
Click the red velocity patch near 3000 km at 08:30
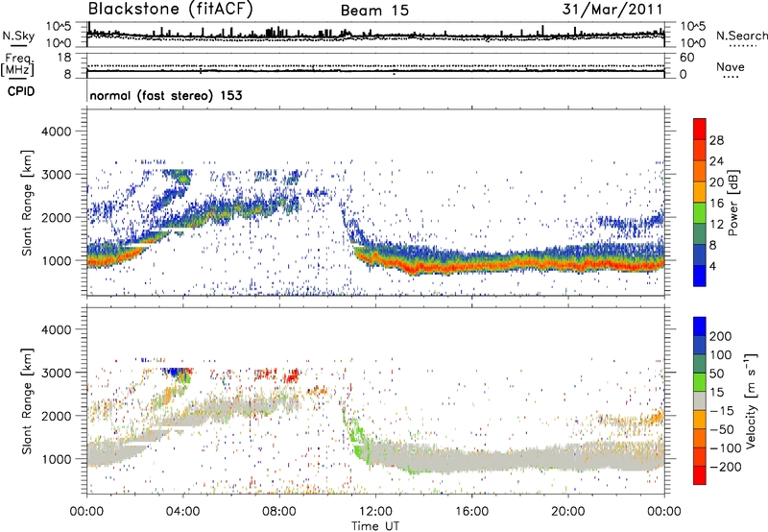pyautogui.click(x=292, y=376)
